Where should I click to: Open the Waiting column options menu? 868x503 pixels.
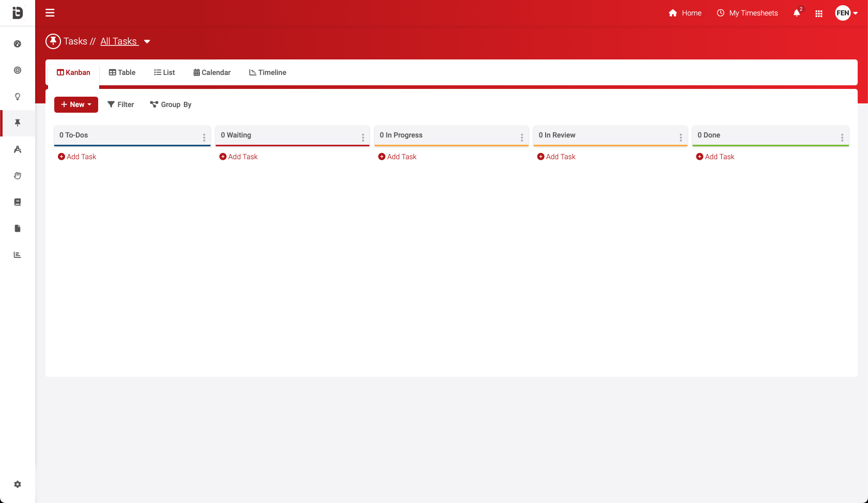(x=363, y=138)
